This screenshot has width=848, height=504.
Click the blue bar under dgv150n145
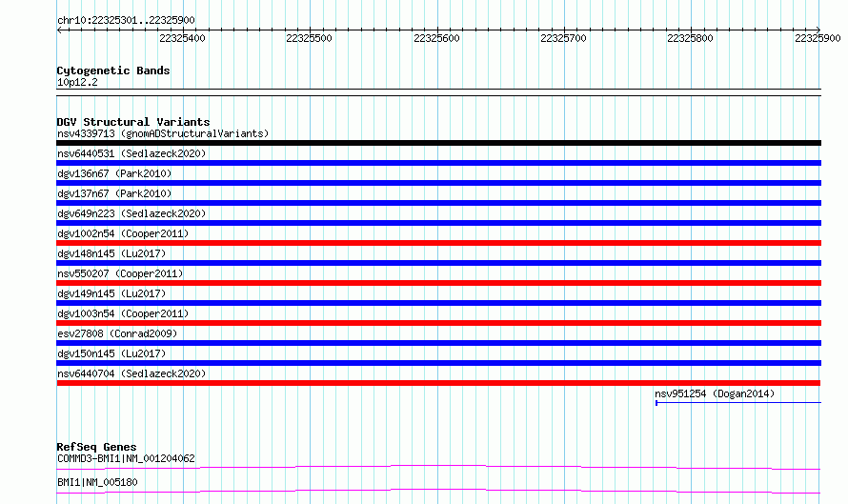pyautogui.click(x=438, y=363)
